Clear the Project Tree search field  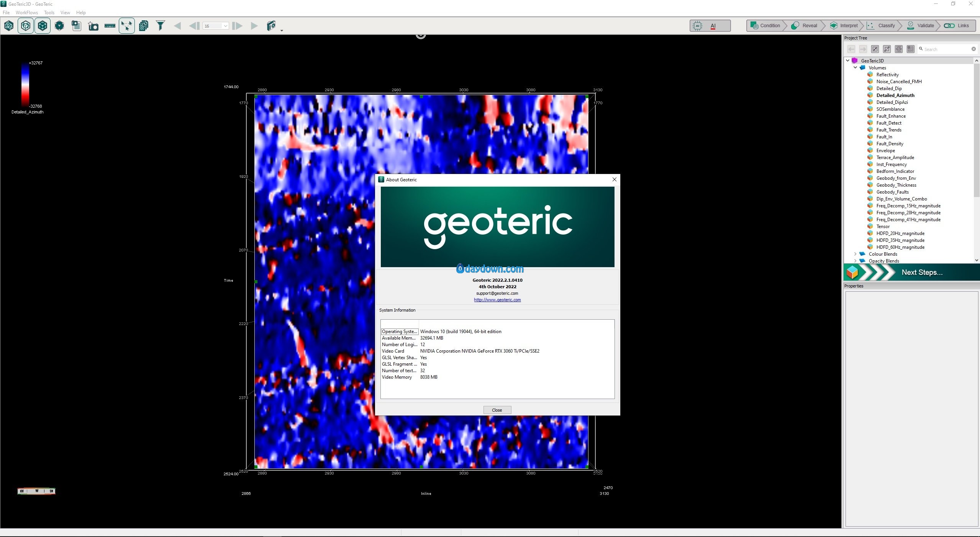973,49
